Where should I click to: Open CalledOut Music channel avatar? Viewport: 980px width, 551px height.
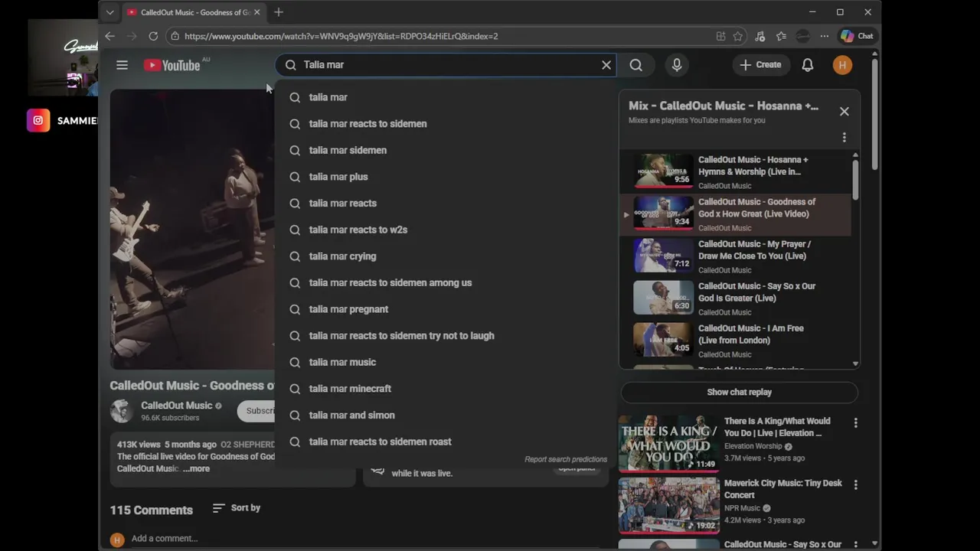coord(121,411)
